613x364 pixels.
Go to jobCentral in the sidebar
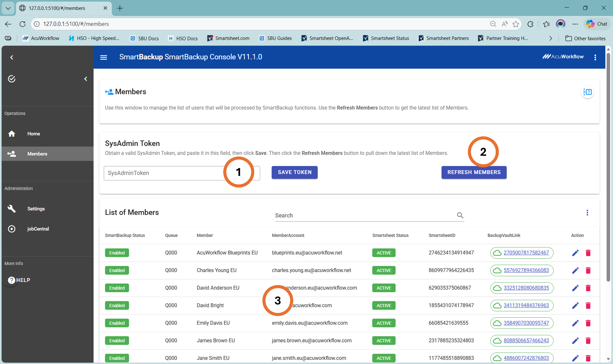[38, 229]
